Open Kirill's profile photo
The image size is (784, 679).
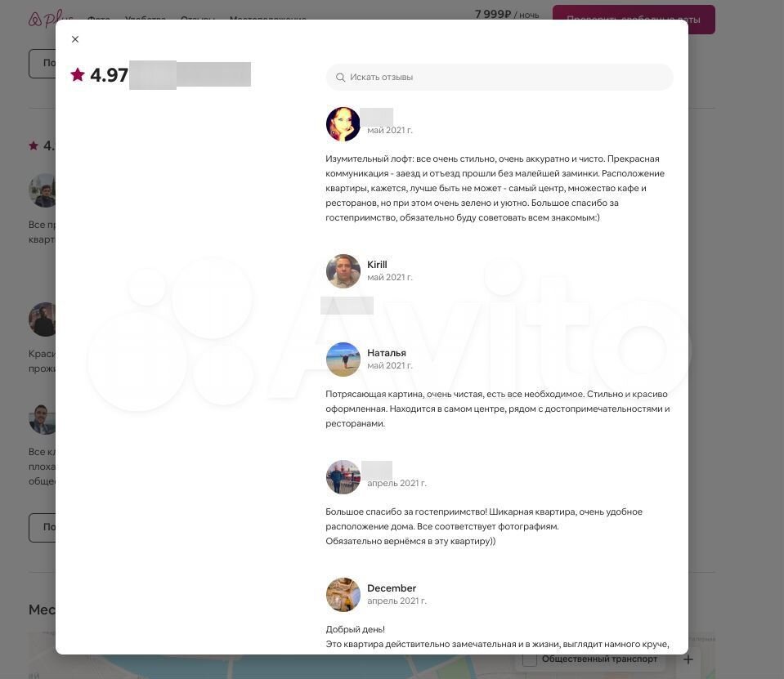pyautogui.click(x=343, y=270)
